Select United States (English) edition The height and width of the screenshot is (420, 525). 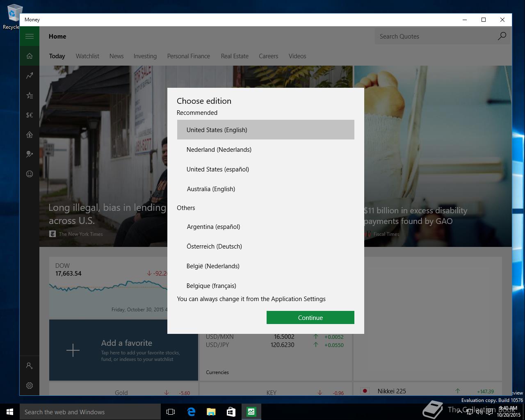click(266, 130)
